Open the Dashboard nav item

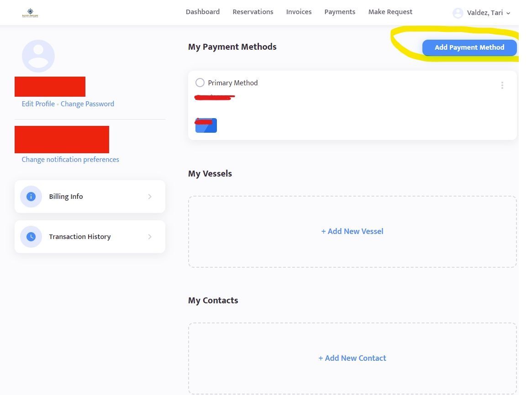(203, 12)
